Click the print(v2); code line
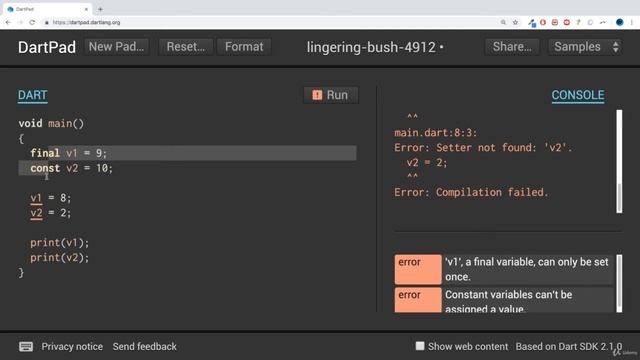This screenshot has width=640, height=360. (60, 258)
